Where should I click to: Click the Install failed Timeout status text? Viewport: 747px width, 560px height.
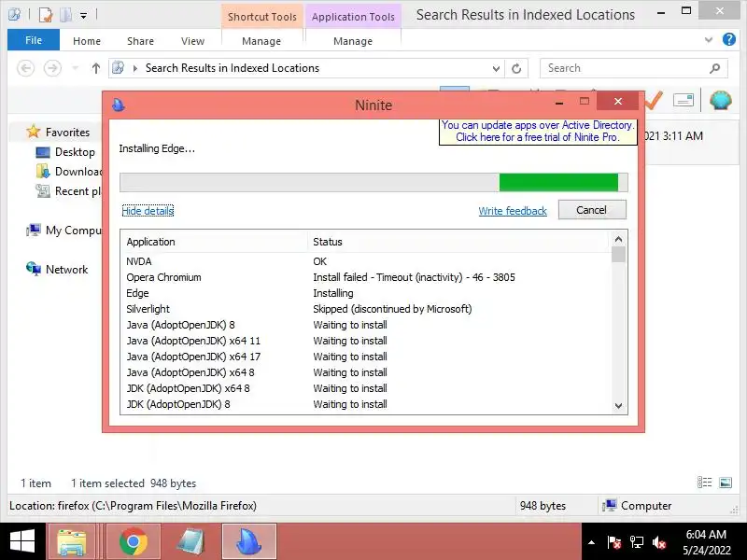point(414,277)
